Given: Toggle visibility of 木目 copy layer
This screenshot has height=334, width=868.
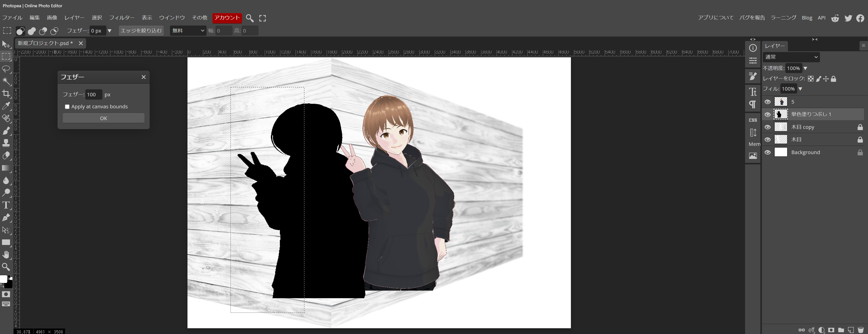Looking at the screenshot, I should tap(768, 127).
